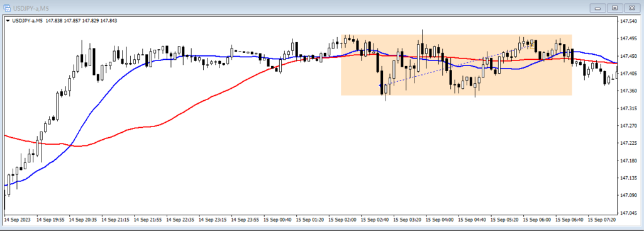644x231 pixels.
Task: Click time axis label 15 Sep 04:40
Action: [x=472, y=220]
